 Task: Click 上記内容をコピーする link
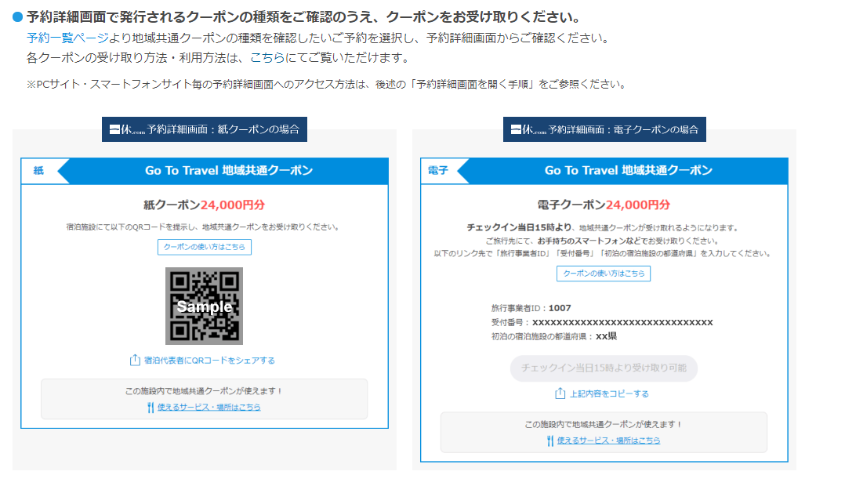[610, 394]
